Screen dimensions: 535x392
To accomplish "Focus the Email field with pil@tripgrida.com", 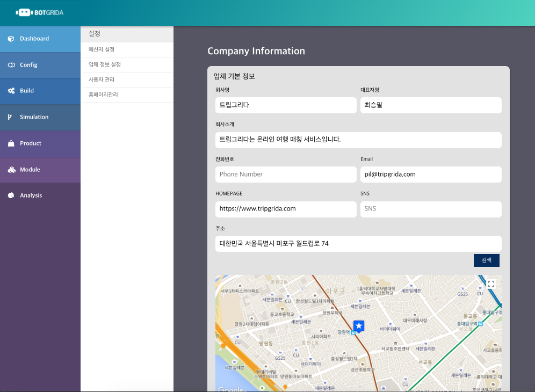I will [431, 175].
